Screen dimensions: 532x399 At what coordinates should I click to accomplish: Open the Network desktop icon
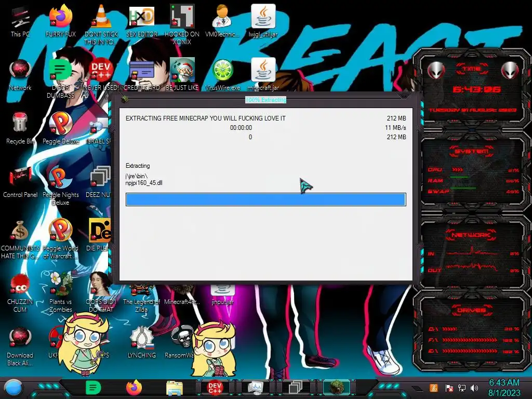20,75
